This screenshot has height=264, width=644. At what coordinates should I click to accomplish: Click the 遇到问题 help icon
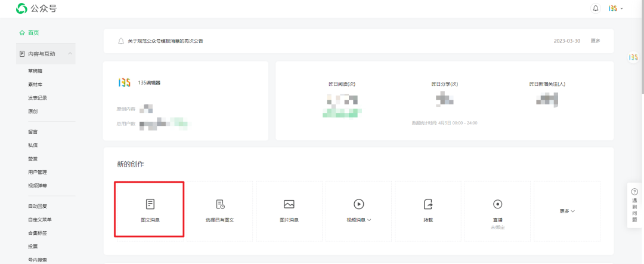pos(634,191)
